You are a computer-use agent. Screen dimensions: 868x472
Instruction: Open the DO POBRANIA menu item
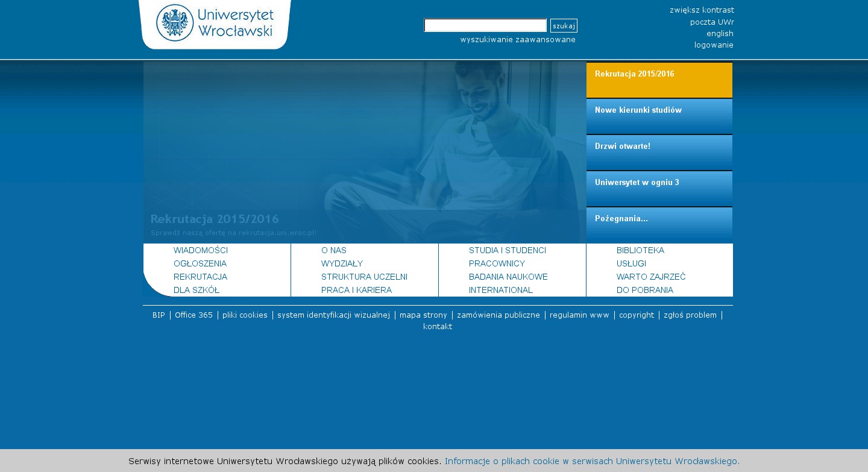[645, 290]
